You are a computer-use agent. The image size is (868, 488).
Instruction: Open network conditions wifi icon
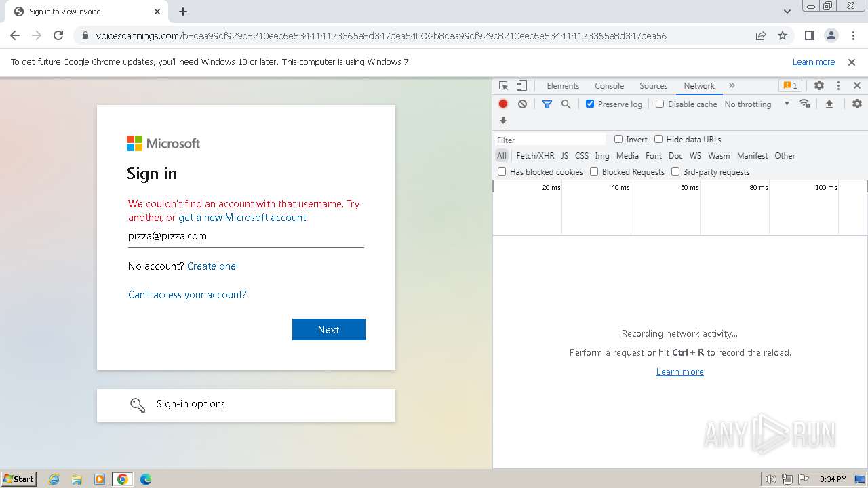pos(805,104)
